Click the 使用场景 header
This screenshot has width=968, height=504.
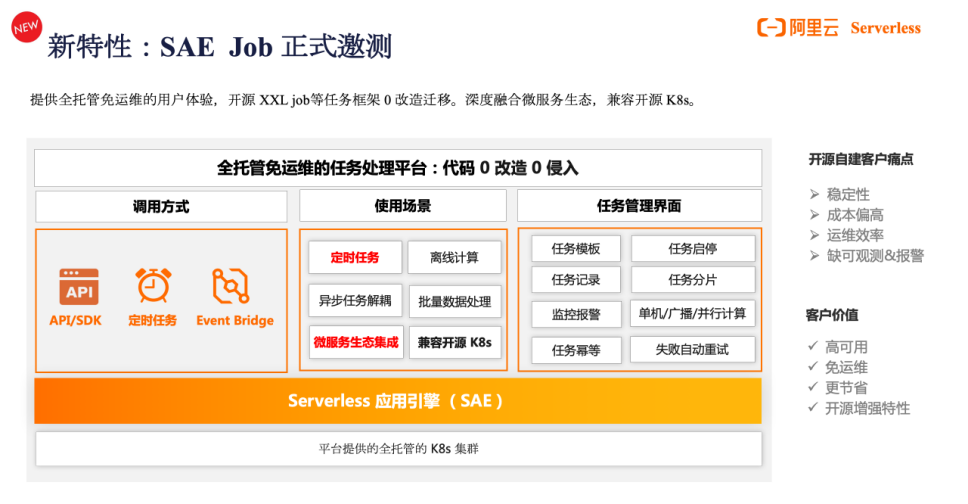[403, 206]
